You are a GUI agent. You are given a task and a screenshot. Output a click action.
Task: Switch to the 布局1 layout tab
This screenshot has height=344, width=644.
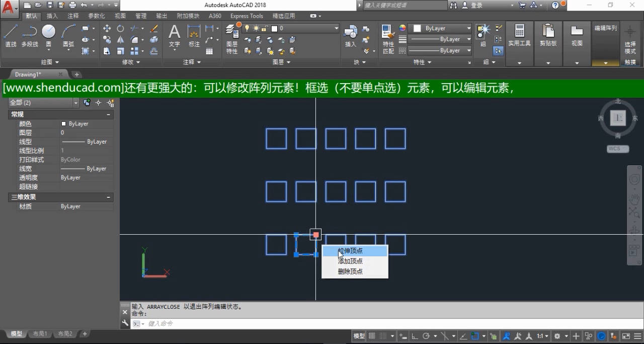pyautogui.click(x=40, y=334)
